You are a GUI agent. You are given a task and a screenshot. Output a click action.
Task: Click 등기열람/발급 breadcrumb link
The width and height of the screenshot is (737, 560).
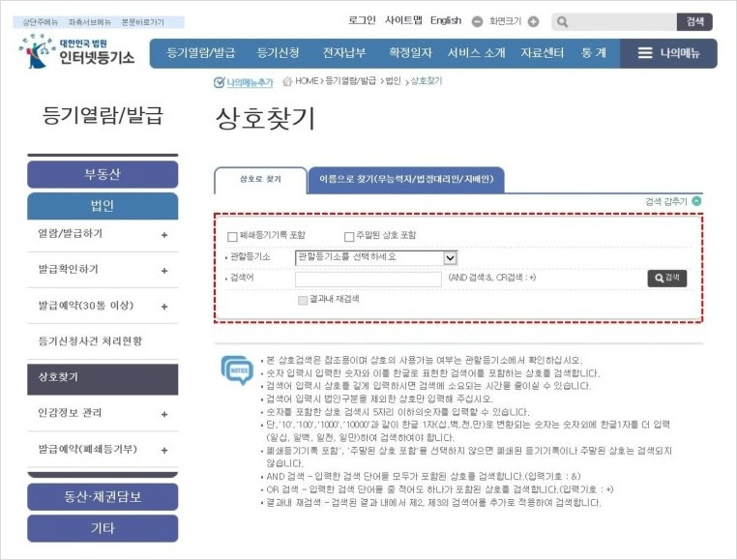351,81
